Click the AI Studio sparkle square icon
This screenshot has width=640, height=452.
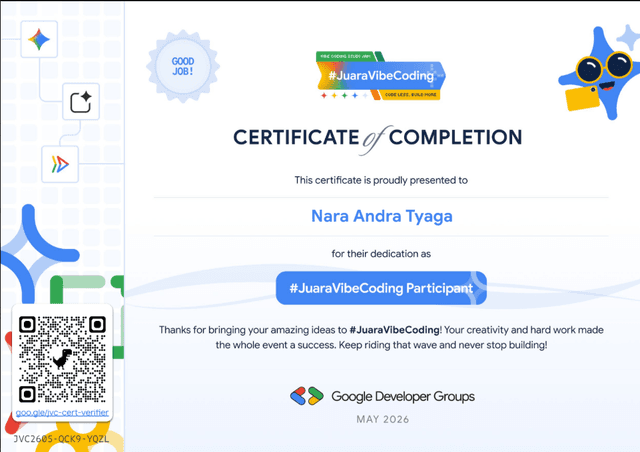point(81,102)
